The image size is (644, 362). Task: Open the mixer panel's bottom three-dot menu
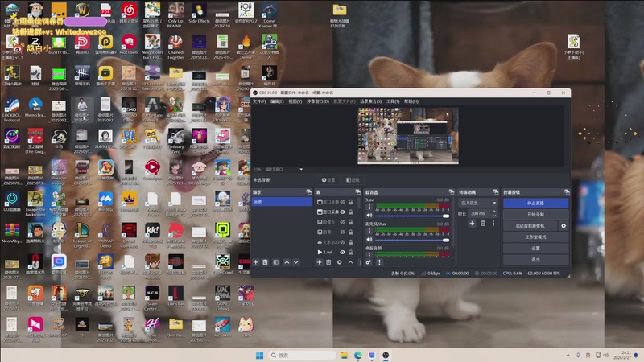pos(379,262)
